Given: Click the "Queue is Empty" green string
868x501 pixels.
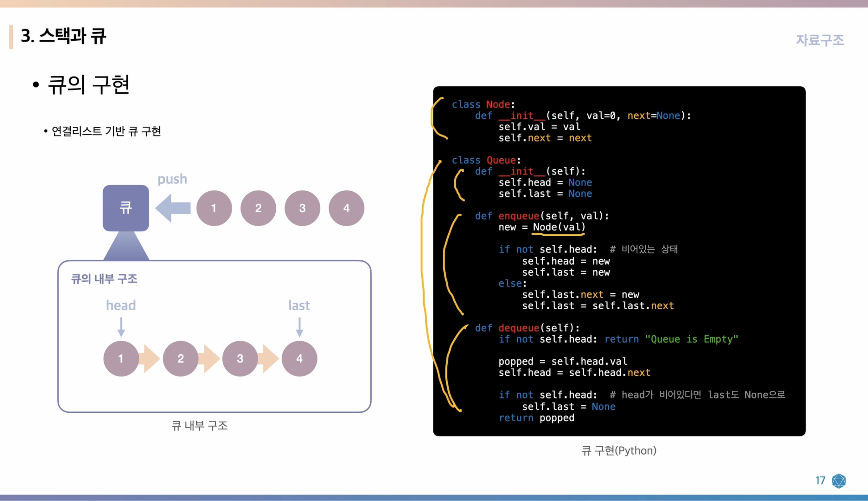Looking at the screenshot, I should pyautogui.click(x=691, y=339).
